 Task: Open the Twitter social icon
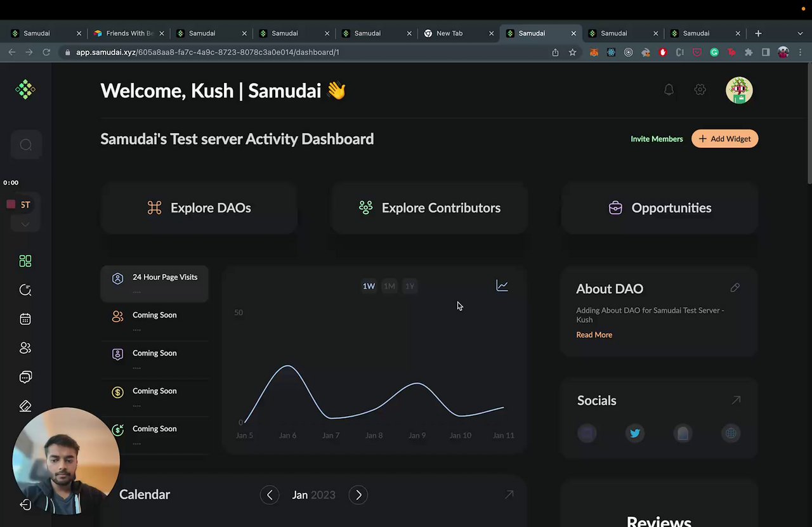(635, 433)
